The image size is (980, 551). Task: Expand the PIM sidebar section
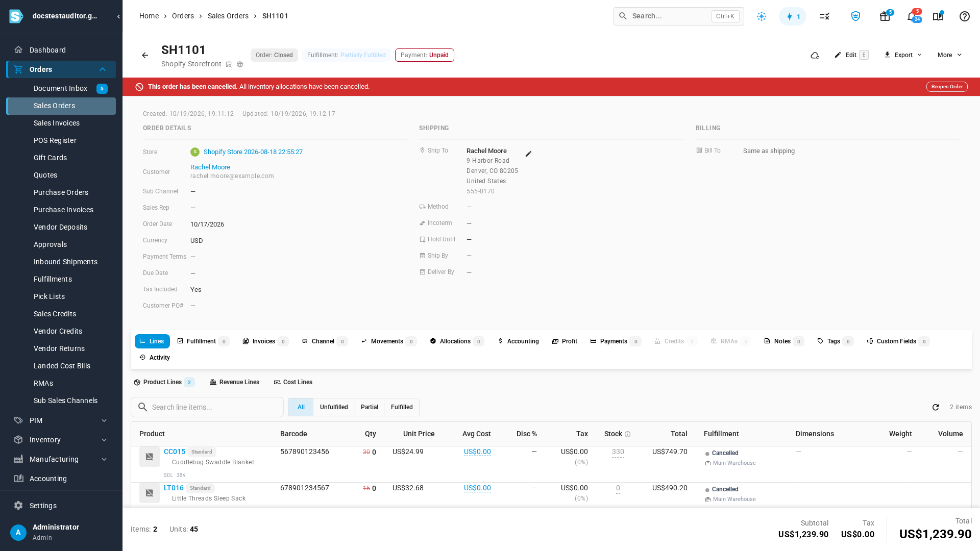coord(104,420)
